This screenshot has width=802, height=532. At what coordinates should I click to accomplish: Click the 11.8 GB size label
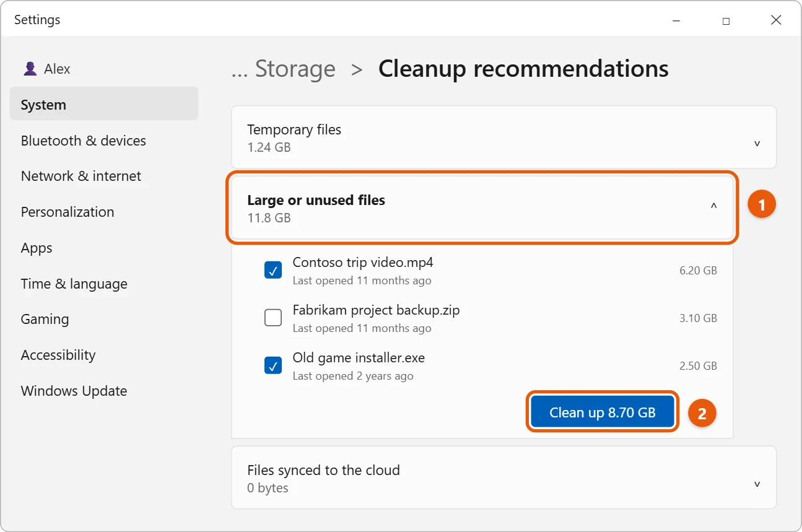click(x=269, y=218)
